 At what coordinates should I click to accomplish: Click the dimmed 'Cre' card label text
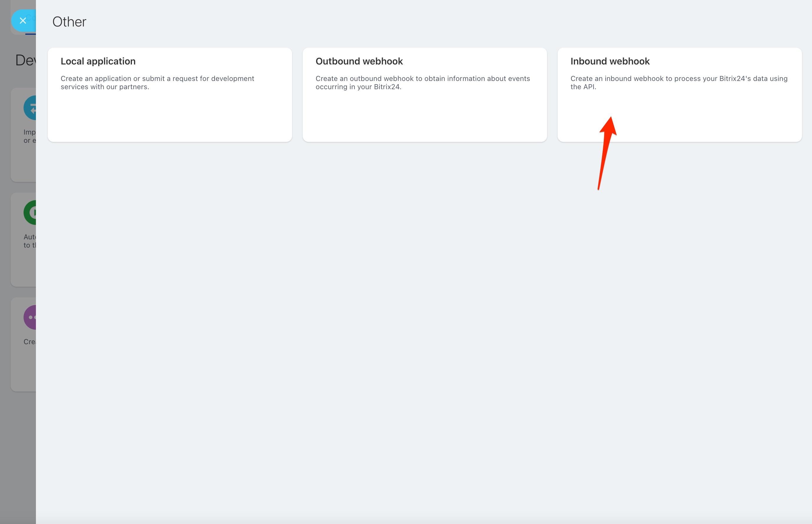coord(29,342)
